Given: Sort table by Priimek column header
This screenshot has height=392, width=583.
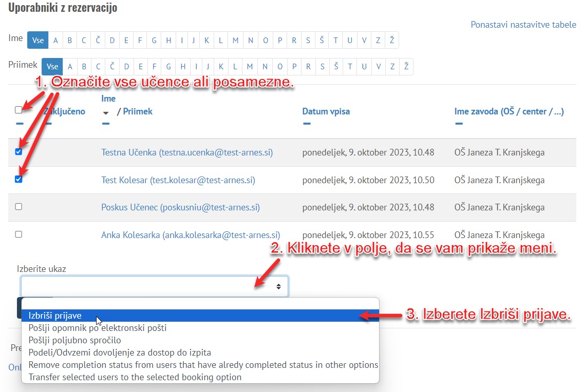Looking at the screenshot, I should click(x=138, y=111).
